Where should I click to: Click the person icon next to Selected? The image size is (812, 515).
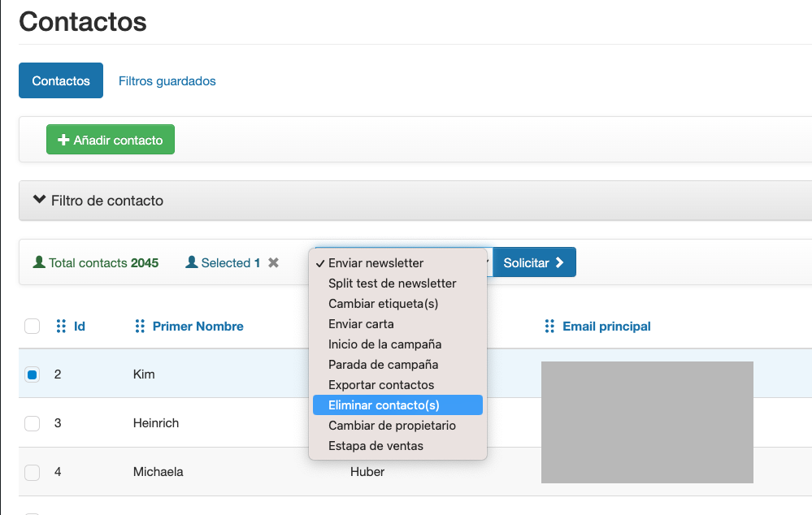coord(192,262)
